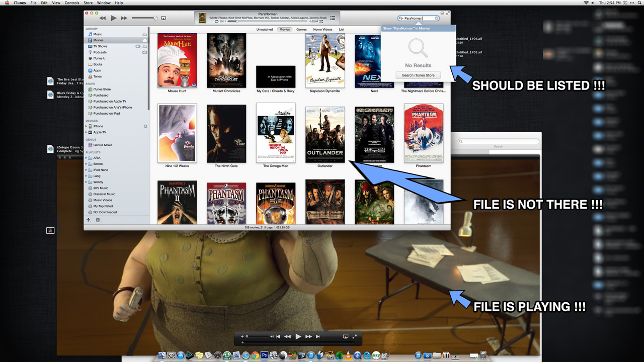Open TV Shows library section

[x=116, y=46]
